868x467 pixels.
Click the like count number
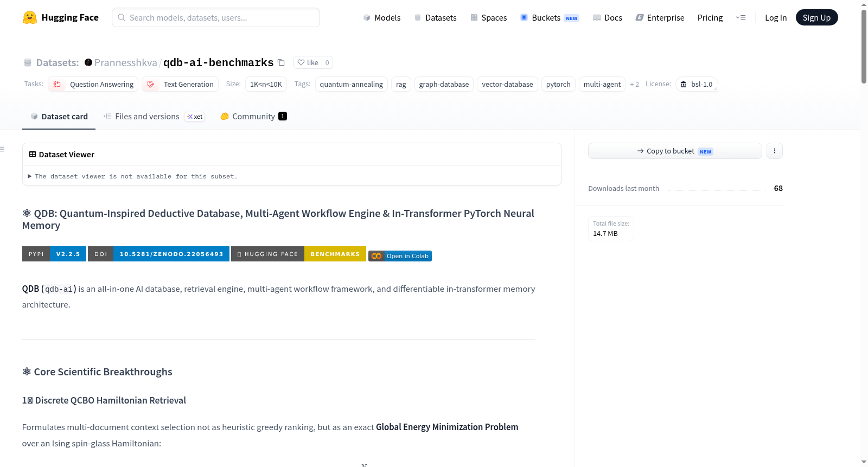327,62
